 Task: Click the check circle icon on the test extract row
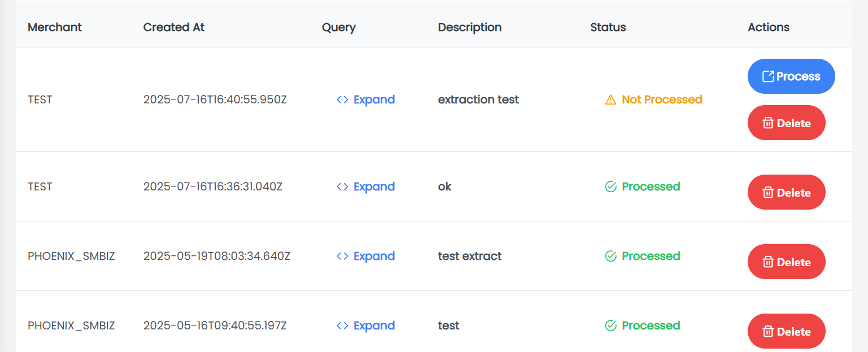pyautogui.click(x=610, y=256)
